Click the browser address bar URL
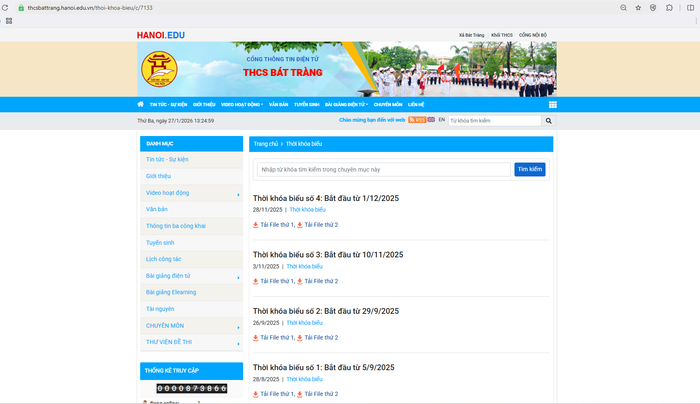This screenshot has height=404, width=700. point(90,8)
